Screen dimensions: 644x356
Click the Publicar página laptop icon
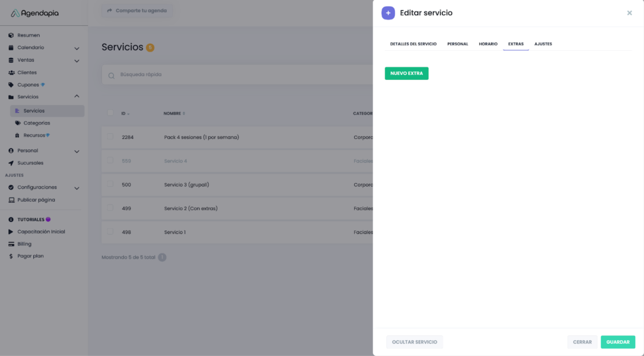11,200
